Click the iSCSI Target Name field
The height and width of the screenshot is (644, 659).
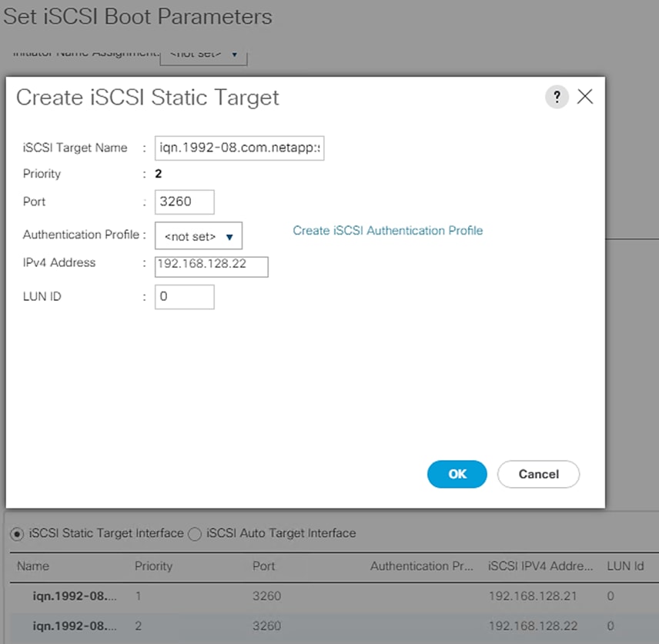239,148
